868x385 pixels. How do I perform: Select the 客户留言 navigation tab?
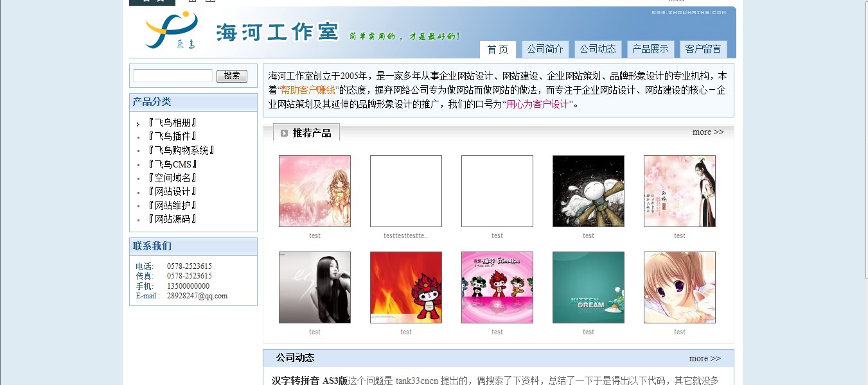click(703, 49)
